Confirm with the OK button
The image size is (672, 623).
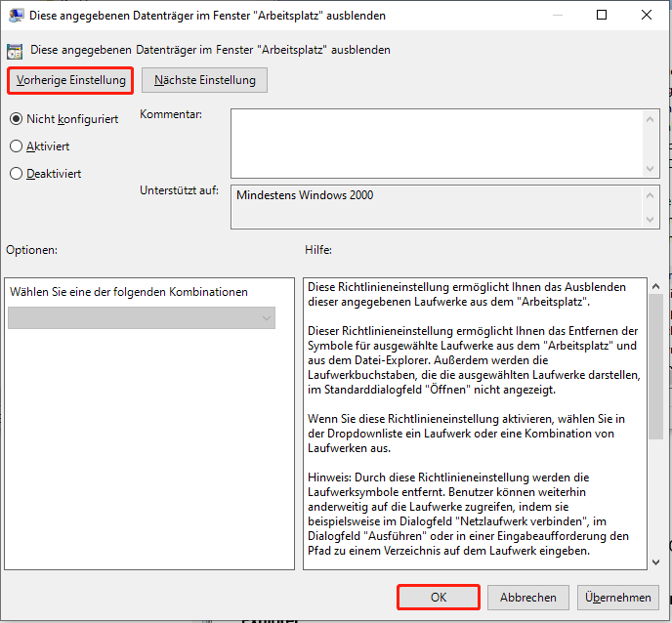[438, 597]
